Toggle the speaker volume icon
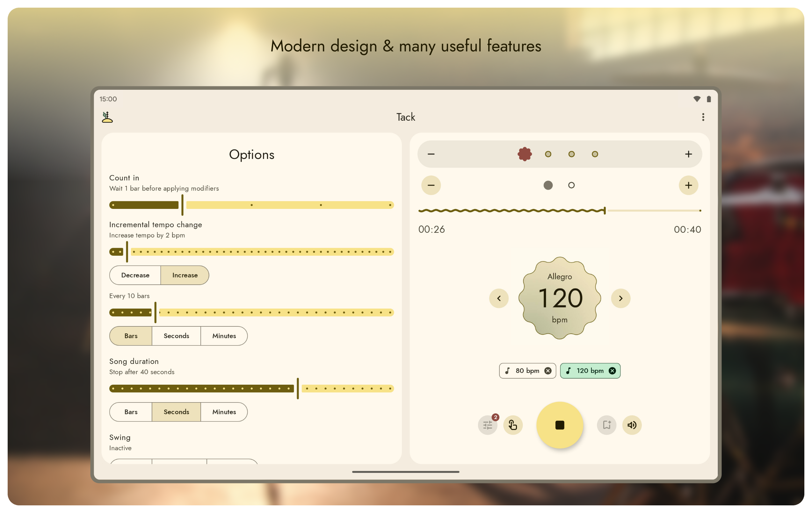This screenshot has width=812, height=513. tap(632, 425)
